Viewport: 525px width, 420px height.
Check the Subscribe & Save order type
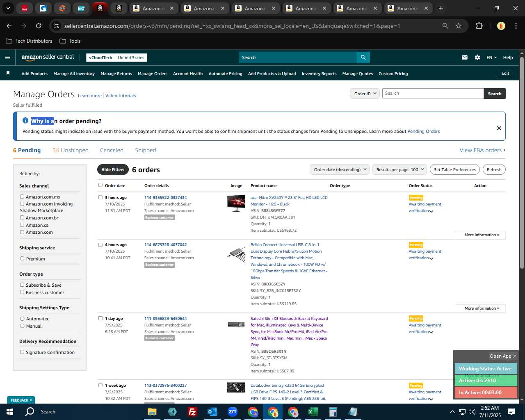(x=22, y=285)
